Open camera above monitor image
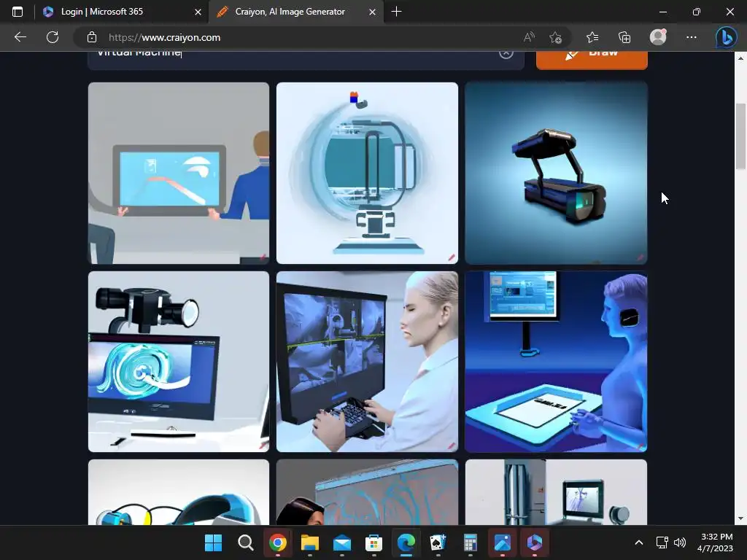 point(179,362)
